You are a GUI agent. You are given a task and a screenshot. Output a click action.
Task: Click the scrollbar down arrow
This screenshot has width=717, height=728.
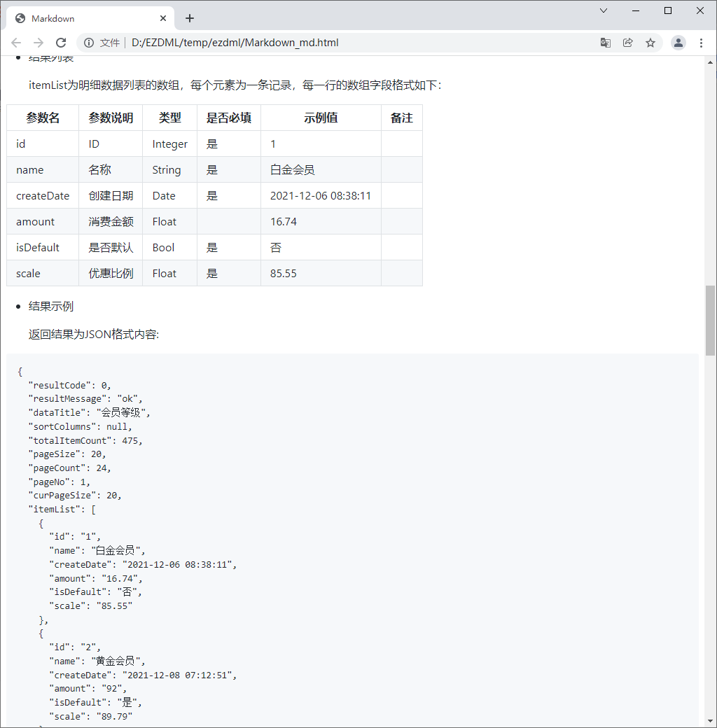[711, 722]
